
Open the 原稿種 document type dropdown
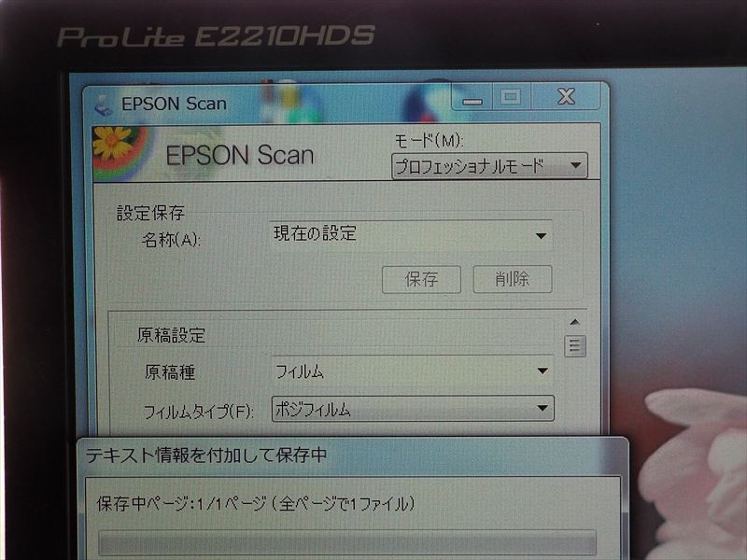[x=413, y=371]
